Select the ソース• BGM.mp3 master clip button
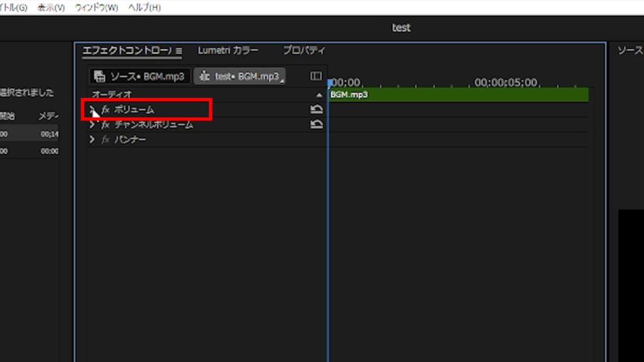The image size is (644, 362). click(140, 77)
